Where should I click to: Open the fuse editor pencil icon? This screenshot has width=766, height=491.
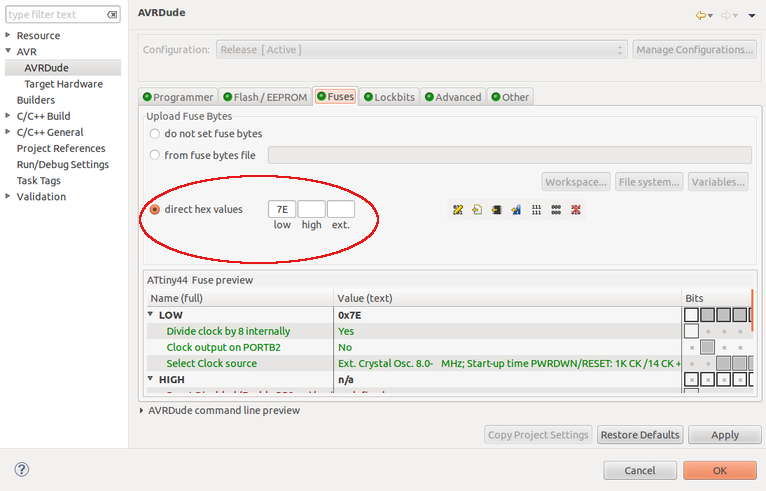458,210
